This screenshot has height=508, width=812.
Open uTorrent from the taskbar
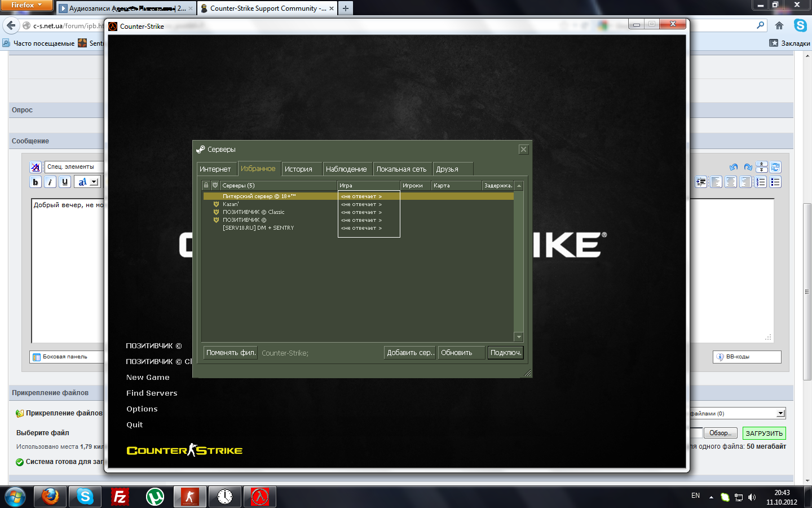pyautogui.click(x=155, y=497)
